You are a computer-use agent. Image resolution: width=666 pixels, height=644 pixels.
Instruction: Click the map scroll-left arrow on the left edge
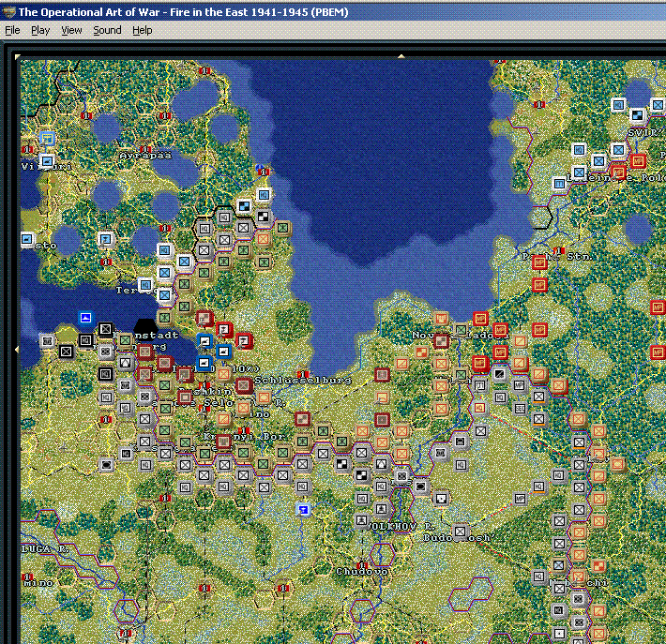(x=17, y=350)
